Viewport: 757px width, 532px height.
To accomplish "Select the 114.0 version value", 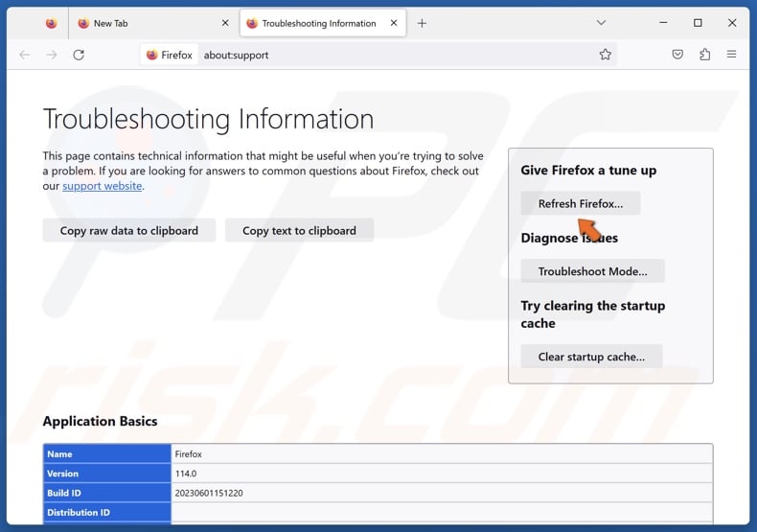I will point(185,474).
